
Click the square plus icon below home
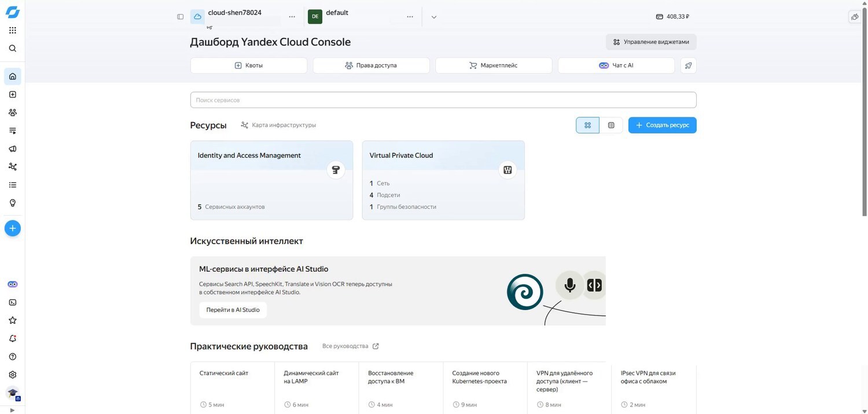13,95
